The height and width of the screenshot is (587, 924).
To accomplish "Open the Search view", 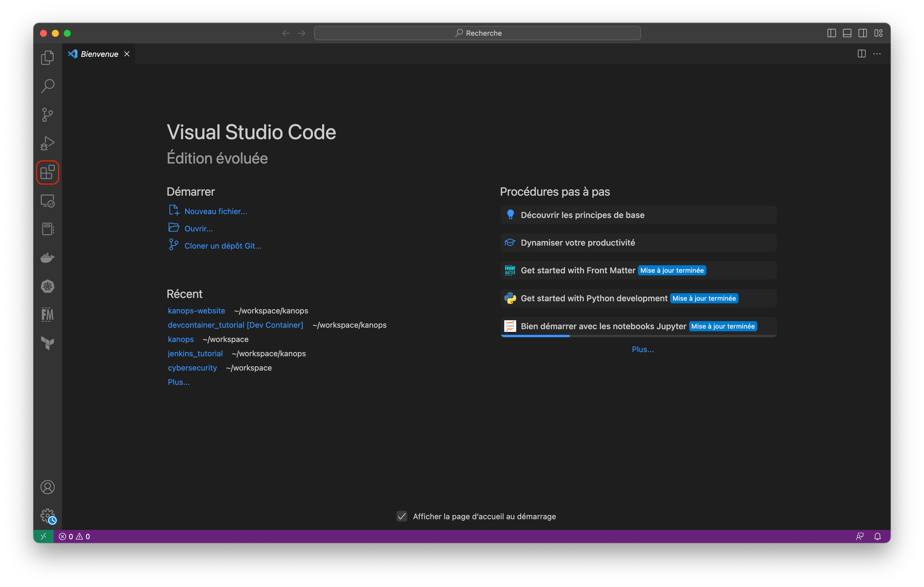I will [47, 86].
